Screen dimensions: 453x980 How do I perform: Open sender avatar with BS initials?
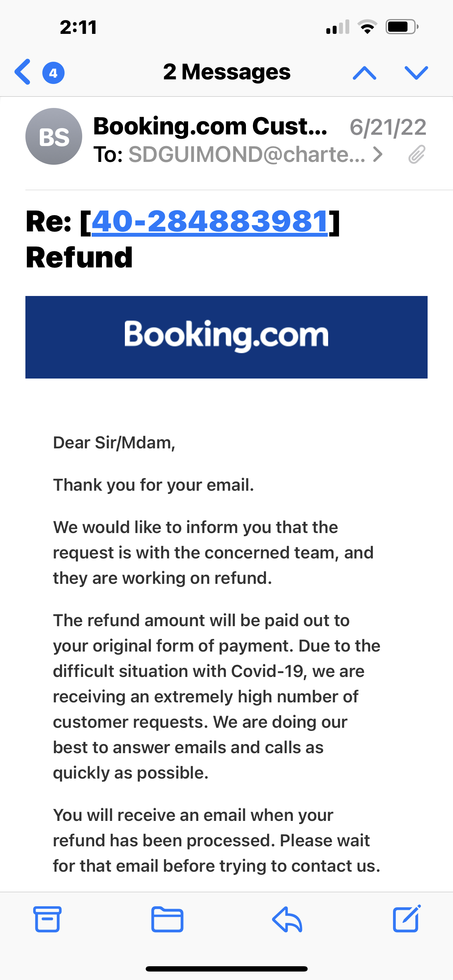53,136
